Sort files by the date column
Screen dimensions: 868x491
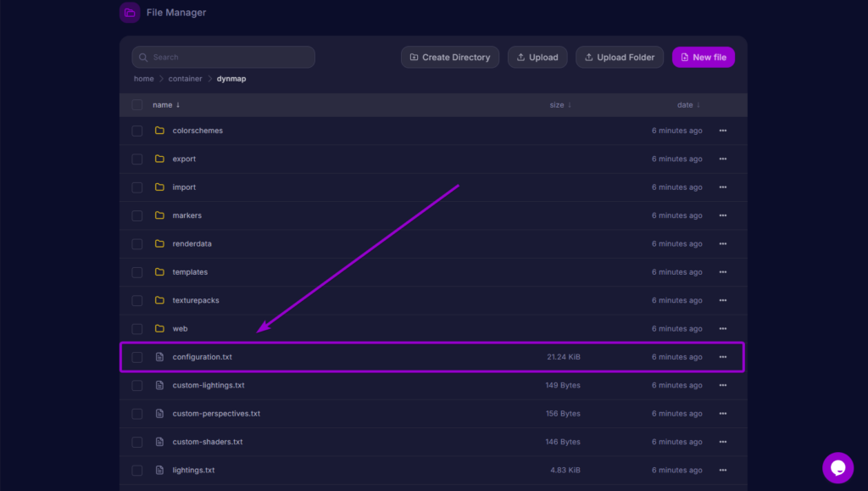pos(688,105)
